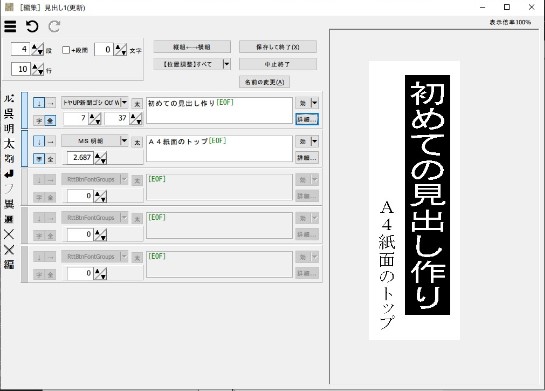Open the トヤUP新聞ゴシ font dropdown

(124, 103)
